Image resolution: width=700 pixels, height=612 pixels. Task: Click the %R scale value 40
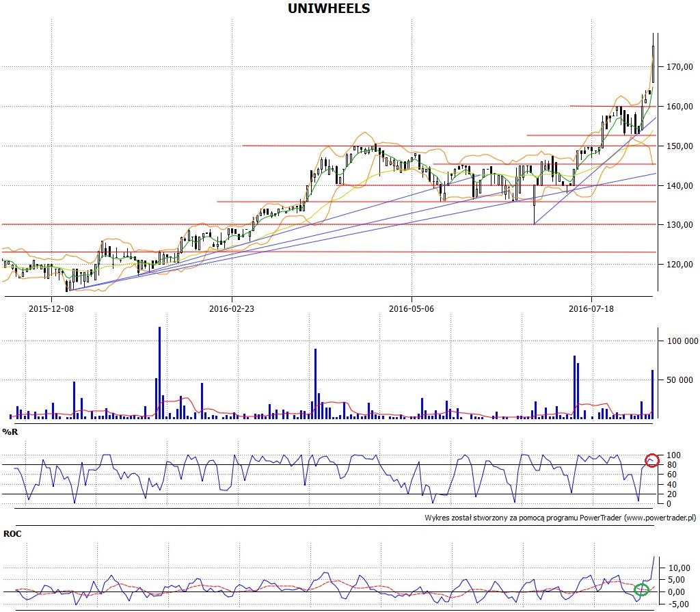(671, 485)
